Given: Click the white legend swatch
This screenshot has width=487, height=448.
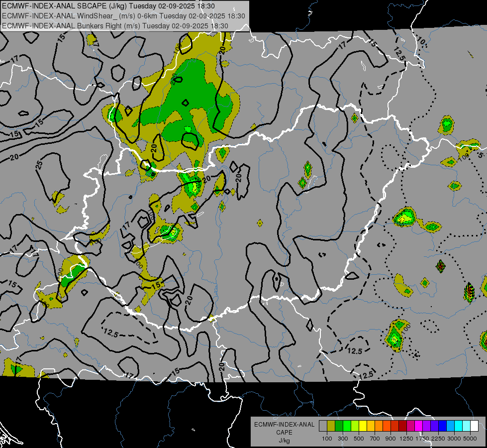Looking at the screenshot, I should [x=475, y=426].
